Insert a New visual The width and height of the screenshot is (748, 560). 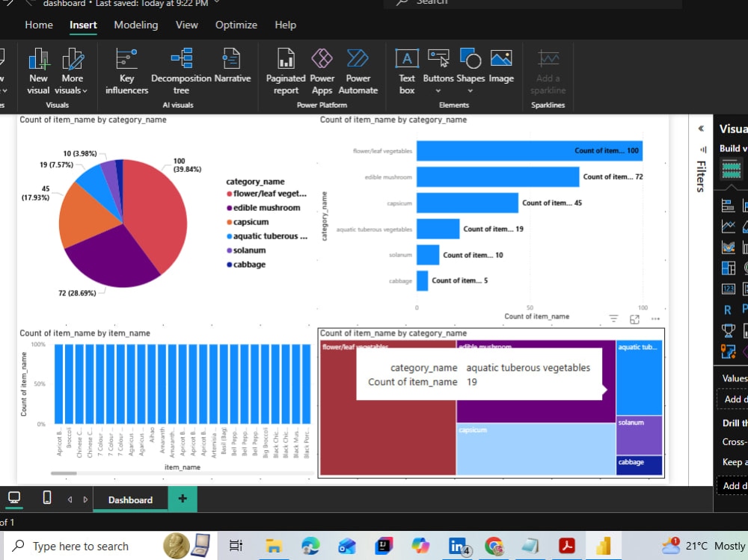(x=38, y=72)
